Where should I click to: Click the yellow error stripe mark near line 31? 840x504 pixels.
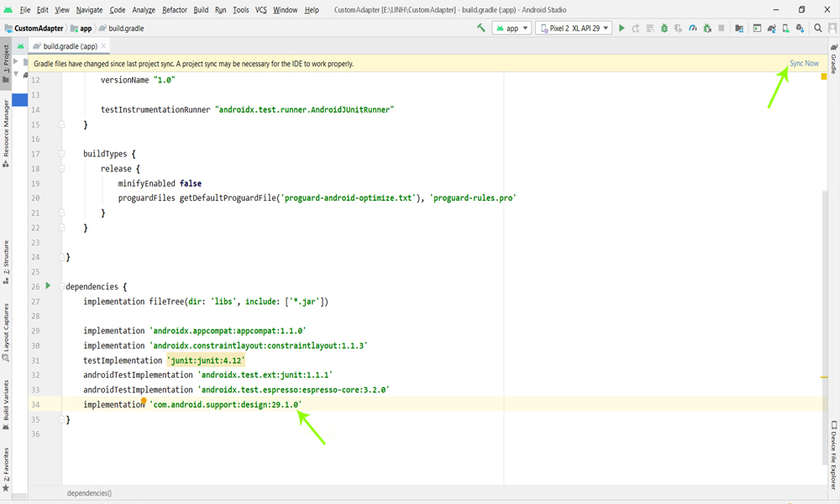[824, 377]
